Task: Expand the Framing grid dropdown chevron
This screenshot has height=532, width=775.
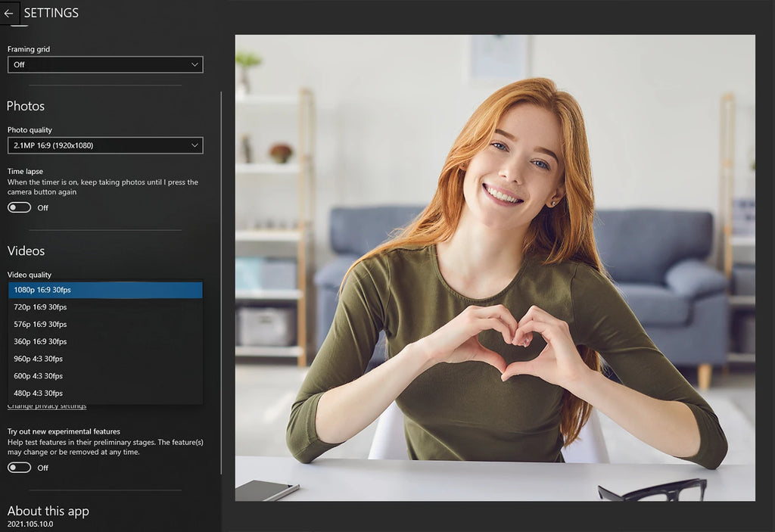Action: coord(195,65)
